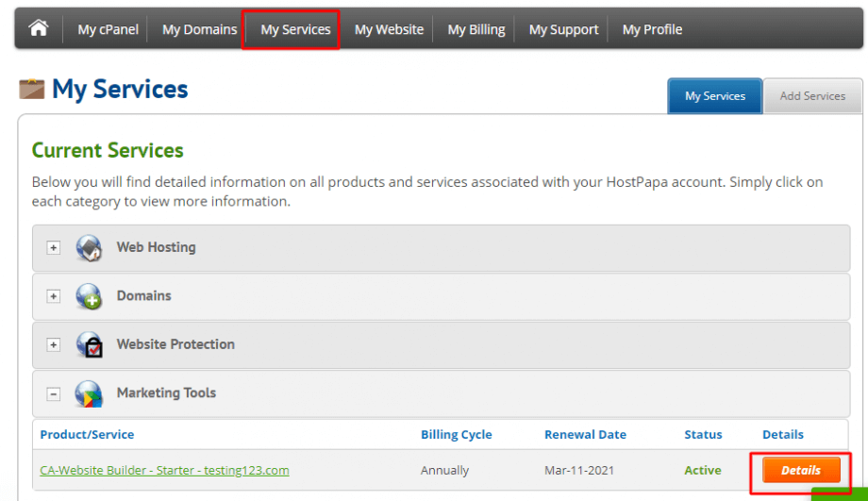Click the Details column header
This screenshot has width=868, height=501.
coord(783,435)
